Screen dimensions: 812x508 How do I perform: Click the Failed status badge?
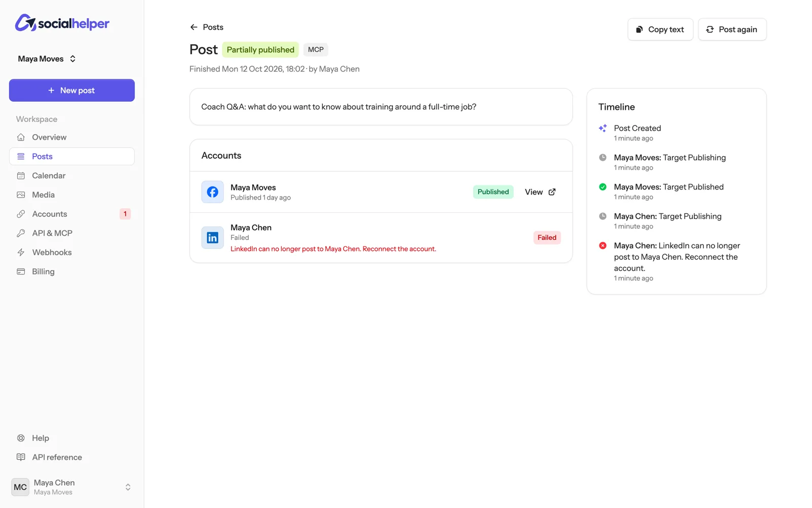click(547, 238)
